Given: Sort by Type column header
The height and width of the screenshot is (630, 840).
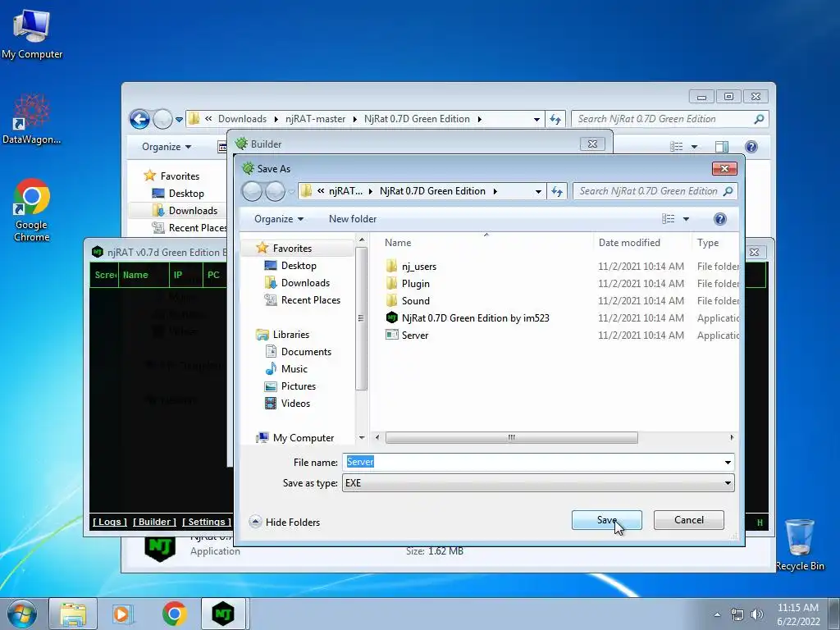Looking at the screenshot, I should 708,243.
